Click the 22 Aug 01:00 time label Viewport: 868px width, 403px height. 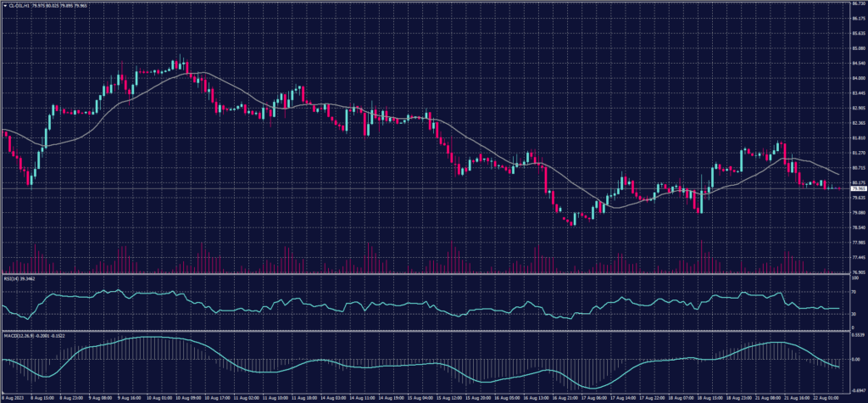click(x=826, y=397)
